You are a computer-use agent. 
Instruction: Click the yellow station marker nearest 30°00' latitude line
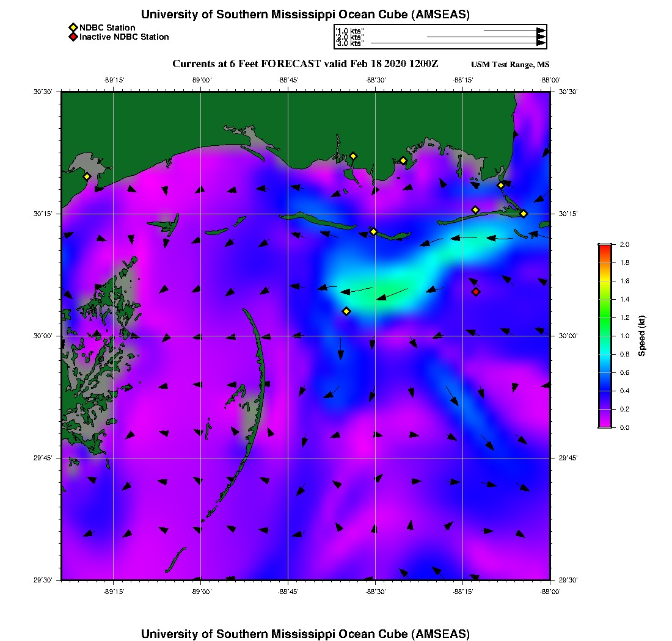point(346,311)
